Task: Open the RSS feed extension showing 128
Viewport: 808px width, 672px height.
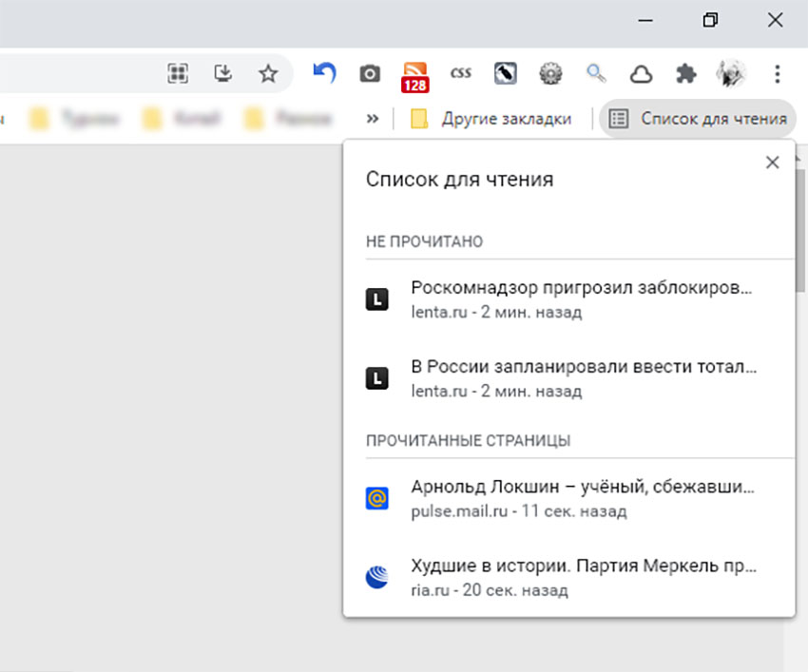Action: [x=415, y=77]
